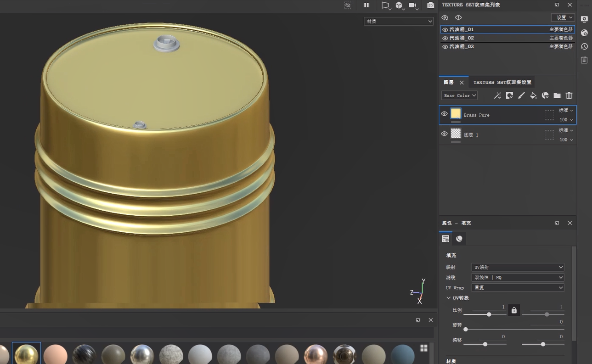This screenshot has height=364, width=592.
Task: Collapse the UV转换 section
Action: coord(449,298)
